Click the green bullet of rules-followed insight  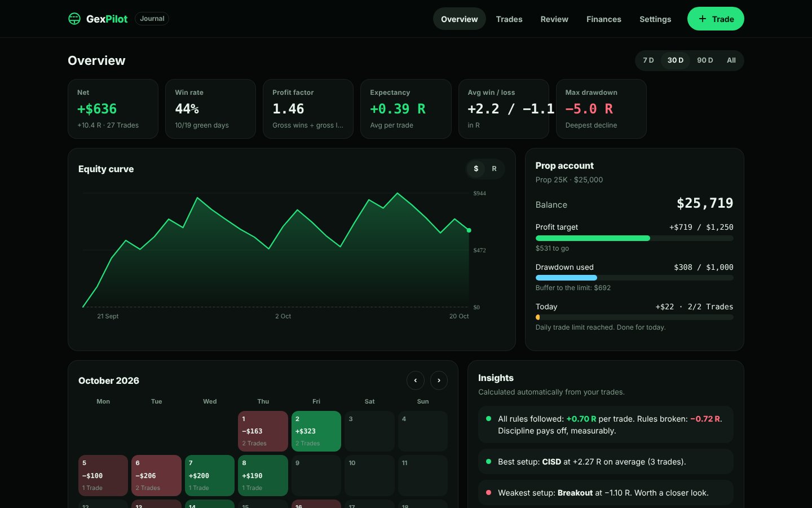click(488, 419)
